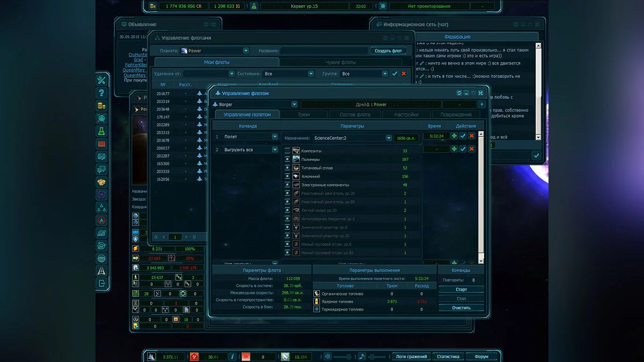Switch to Чужие флоты tab
The image size is (644, 362).
[x=341, y=62]
